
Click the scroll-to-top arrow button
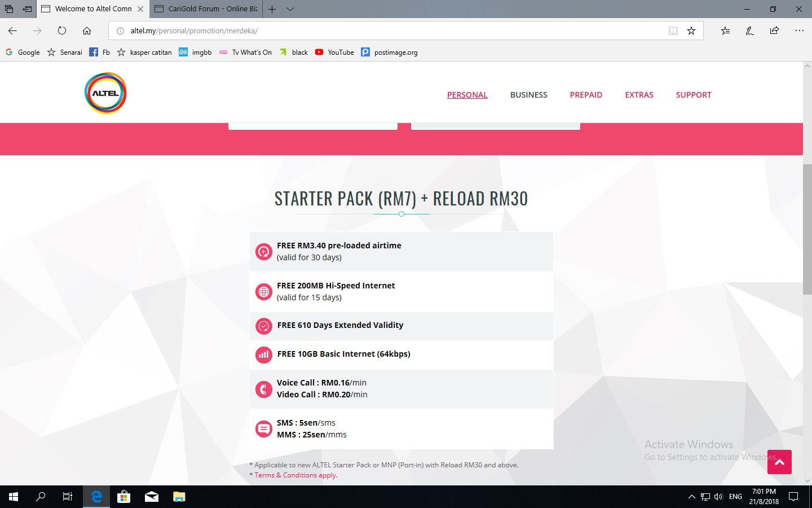779,462
